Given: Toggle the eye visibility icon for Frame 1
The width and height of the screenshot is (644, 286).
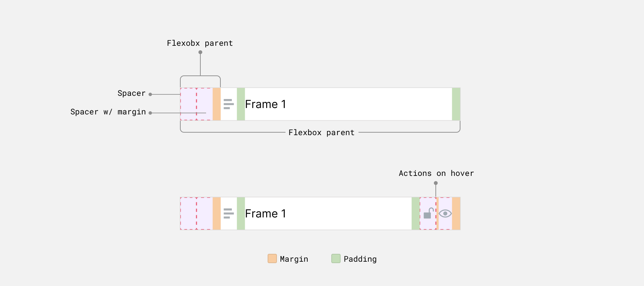Looking at the screenshot, I should tap(445, 213).
